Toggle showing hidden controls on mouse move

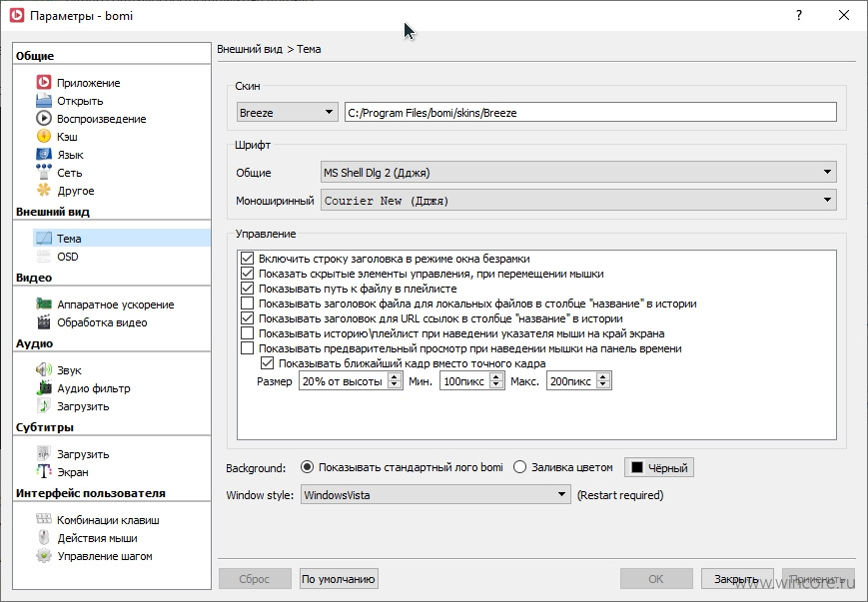(x=248, y=274)
